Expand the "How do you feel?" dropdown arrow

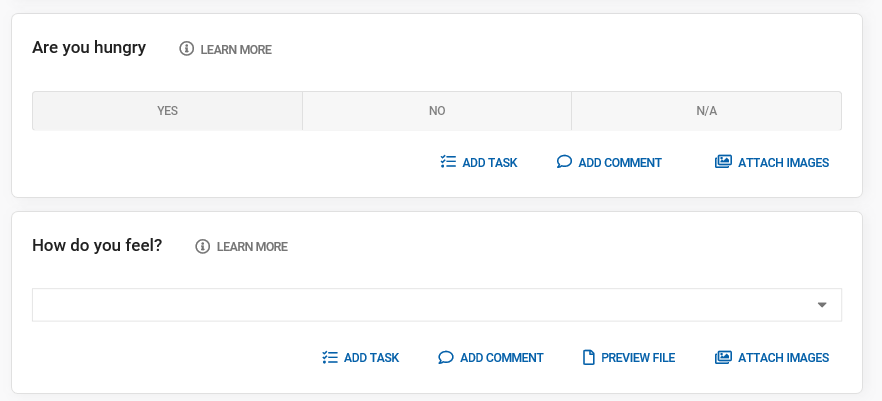click(x=822, y=305)
